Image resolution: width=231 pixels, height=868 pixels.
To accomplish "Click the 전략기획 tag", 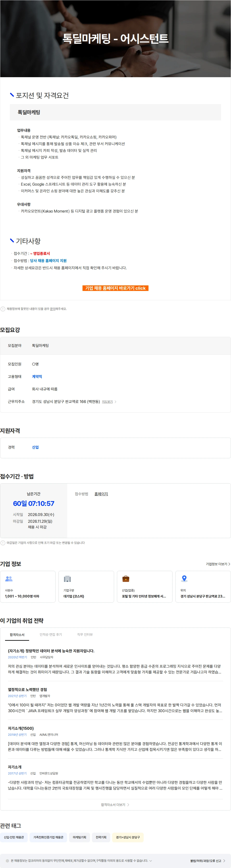I will [x=101, y=837].
